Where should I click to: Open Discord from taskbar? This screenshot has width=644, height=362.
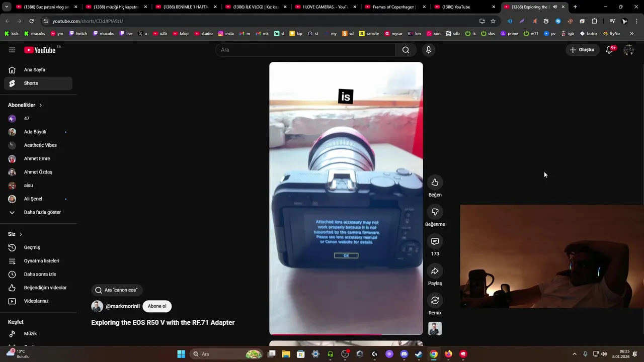click(x=404, y=354)
